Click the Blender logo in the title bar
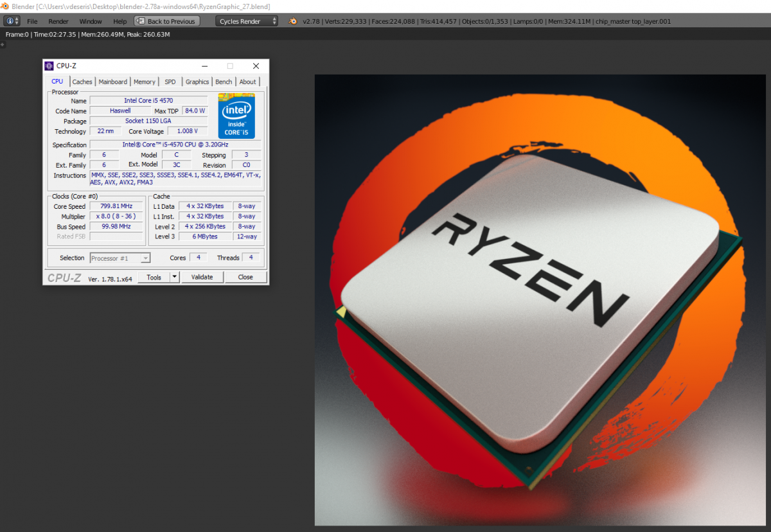Screen dimensions: 771x532 click(x=5, y=6)
